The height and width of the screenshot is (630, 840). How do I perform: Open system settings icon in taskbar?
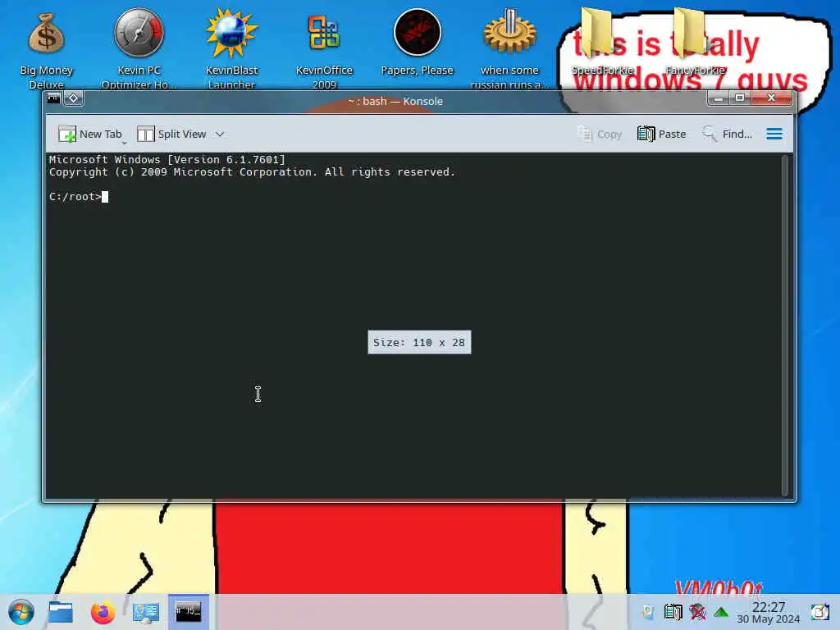tap(146, 612)
